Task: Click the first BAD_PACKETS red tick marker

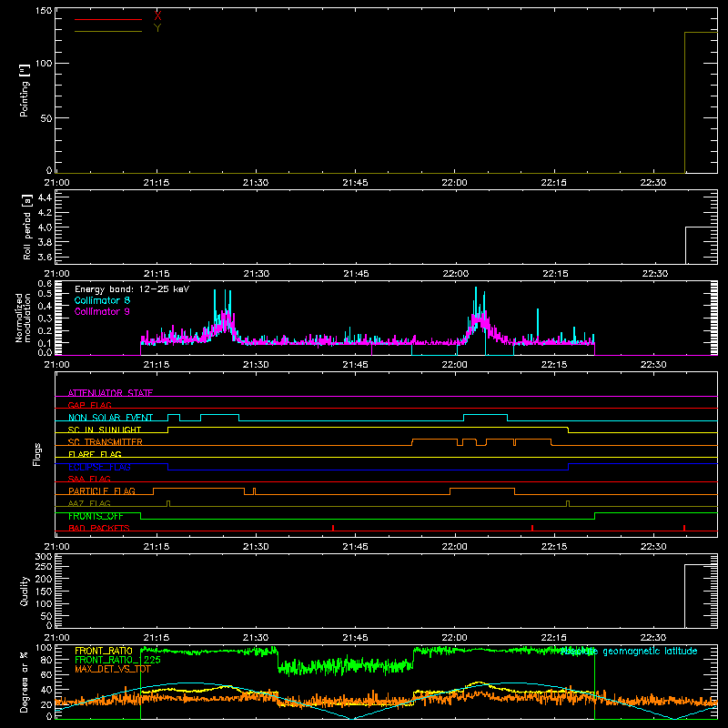Action: click(333, 528)
